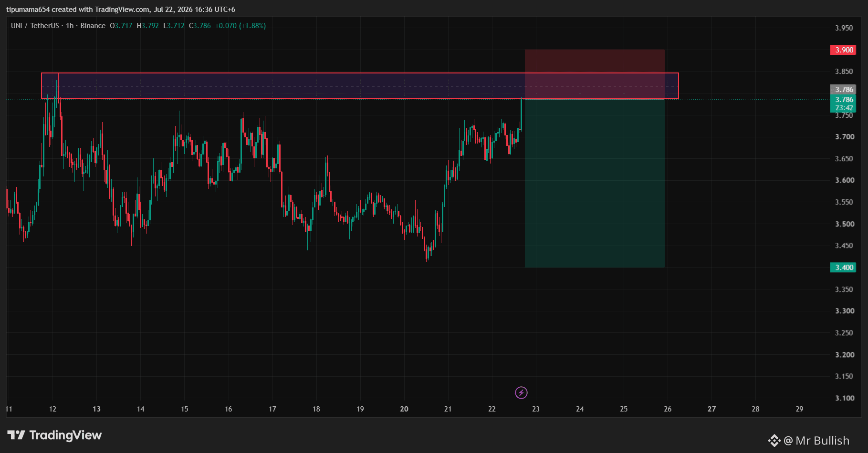
Task: Click the 3.600 price axis value
Action: [x=844, y=180]
